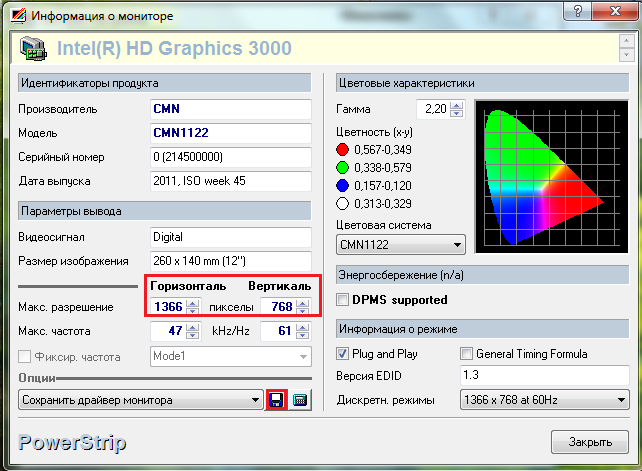The height and width of the screenshot is (471, 642).
Task: Click the Параметры вывода section header
Action: point(164,211)
